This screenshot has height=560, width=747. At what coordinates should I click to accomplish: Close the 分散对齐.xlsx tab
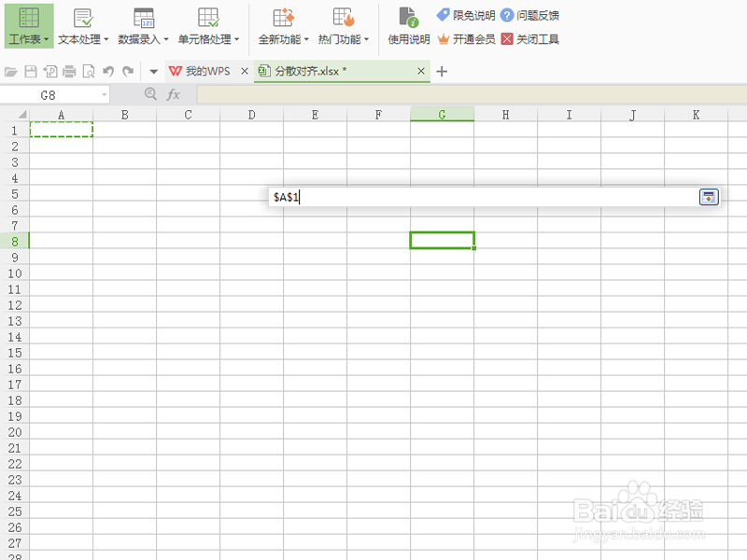tap(421, 71)
